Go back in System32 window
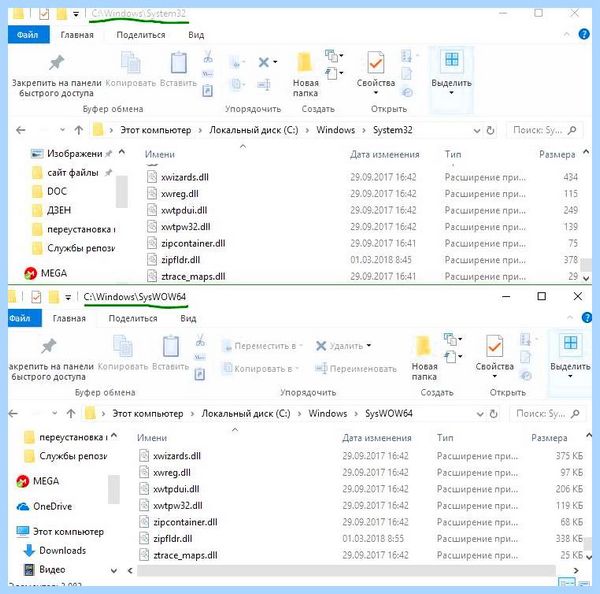Image resolution: width=600 pixels, height=594 pixels. (x=21, y=130)
